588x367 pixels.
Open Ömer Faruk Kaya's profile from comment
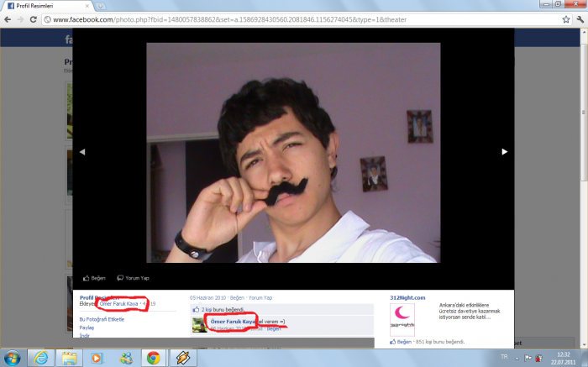tap(232, 322)
